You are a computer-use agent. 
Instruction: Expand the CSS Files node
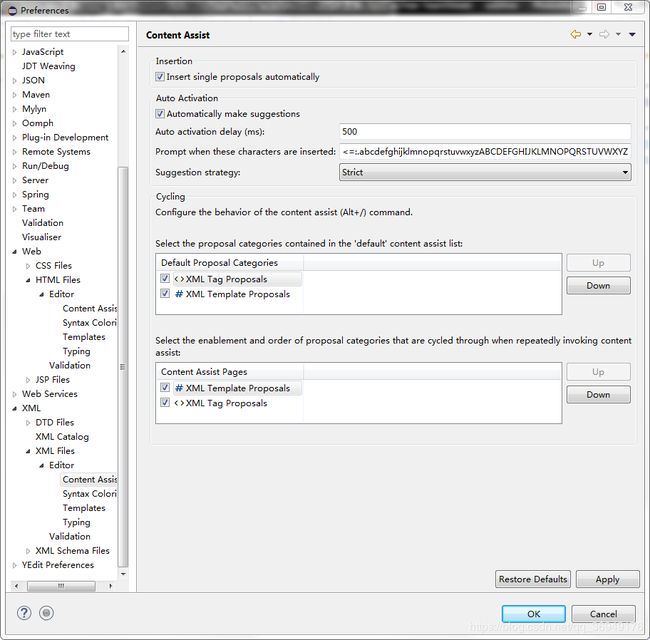click(28, 266)
